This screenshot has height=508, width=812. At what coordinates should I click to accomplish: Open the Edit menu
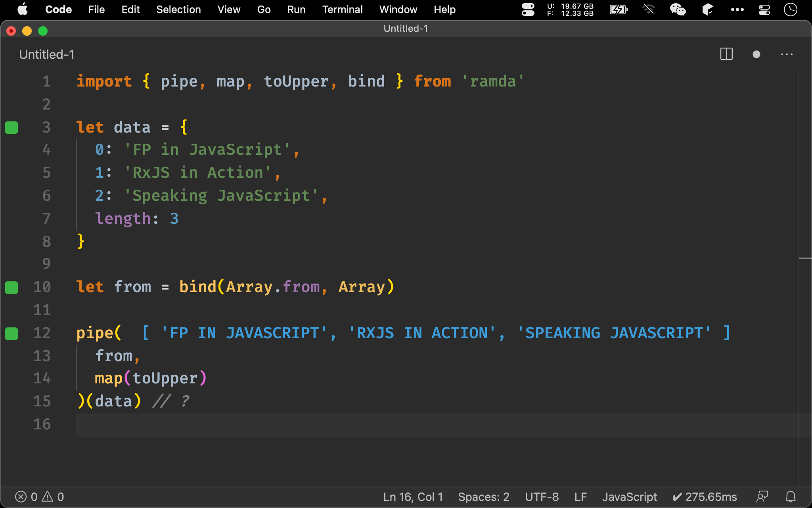click(x=130, y=9)
